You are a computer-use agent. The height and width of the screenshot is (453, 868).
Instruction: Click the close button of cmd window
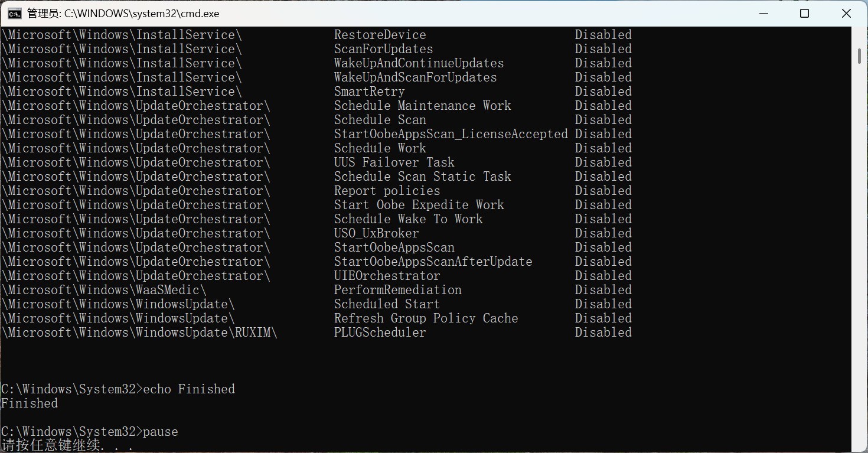[846, 13]
